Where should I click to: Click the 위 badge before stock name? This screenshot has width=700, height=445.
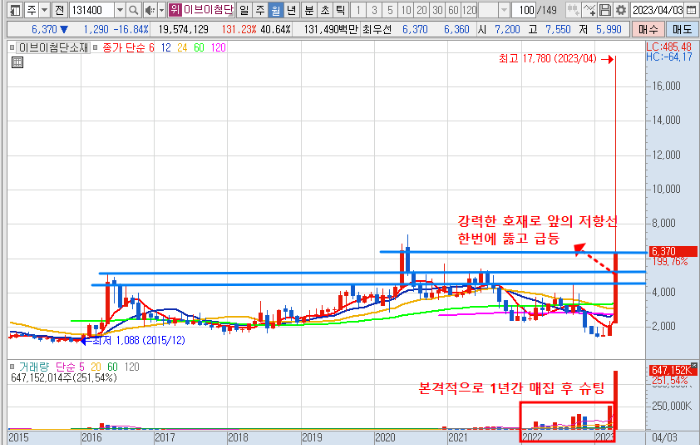pos(175,9)
